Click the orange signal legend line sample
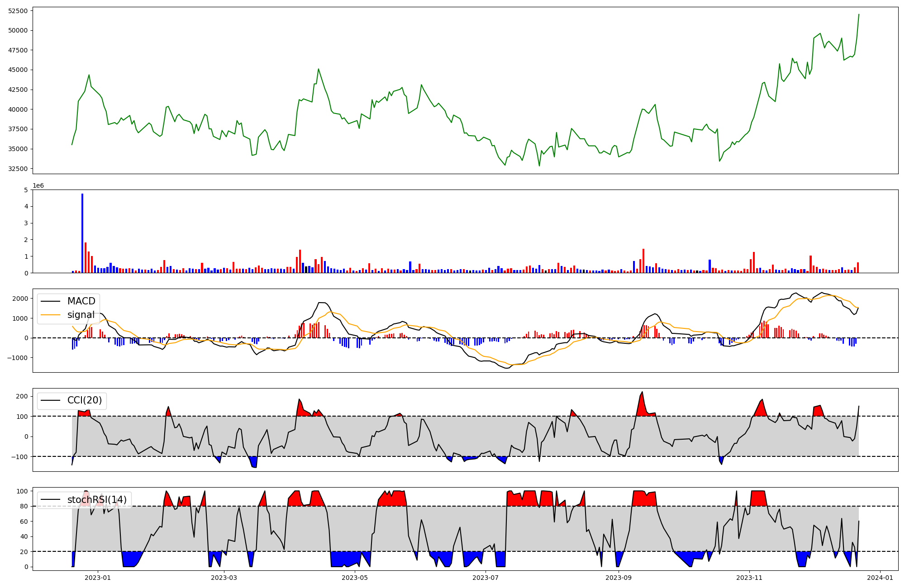Screen dimensions: 905x588 point(50,315)
